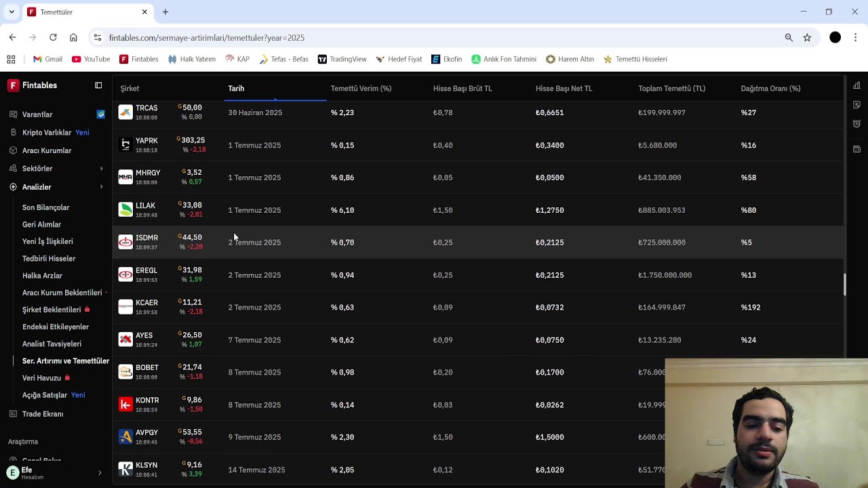Open Varantlar in sidebar

[x=37, y=115]
